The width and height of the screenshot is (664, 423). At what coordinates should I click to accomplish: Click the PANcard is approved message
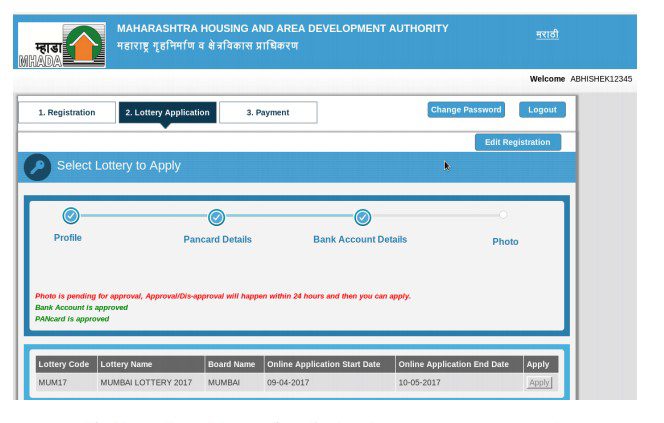[x=72, y=319]
